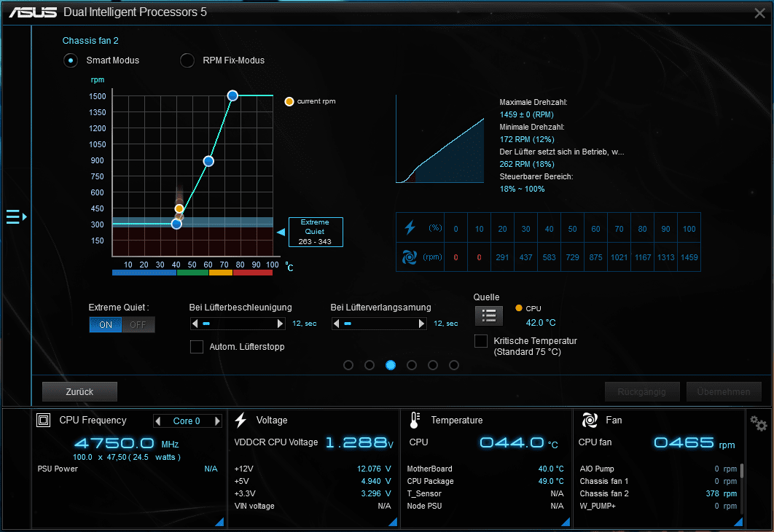This screenshot has width=774, height=532.
Task: Click the rpm fan icon in the table row
Action: pos(409,257)
